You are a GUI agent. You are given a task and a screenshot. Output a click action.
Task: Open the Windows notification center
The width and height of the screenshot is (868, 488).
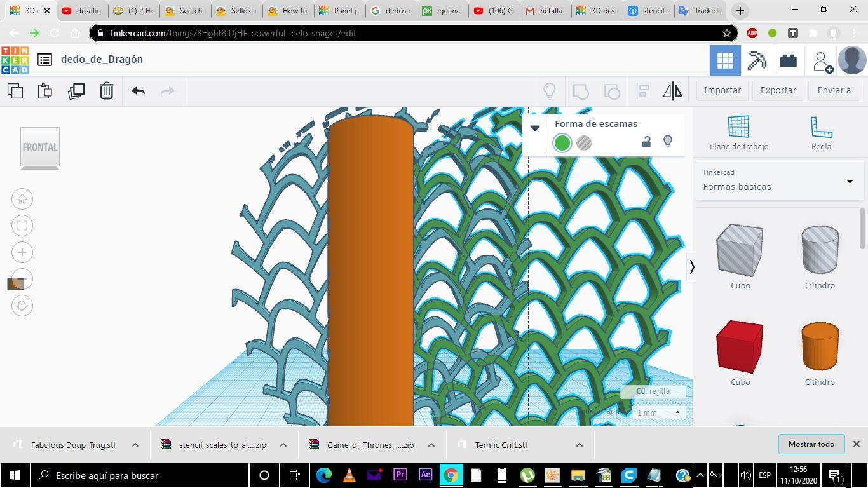click(x=834, y=475)
